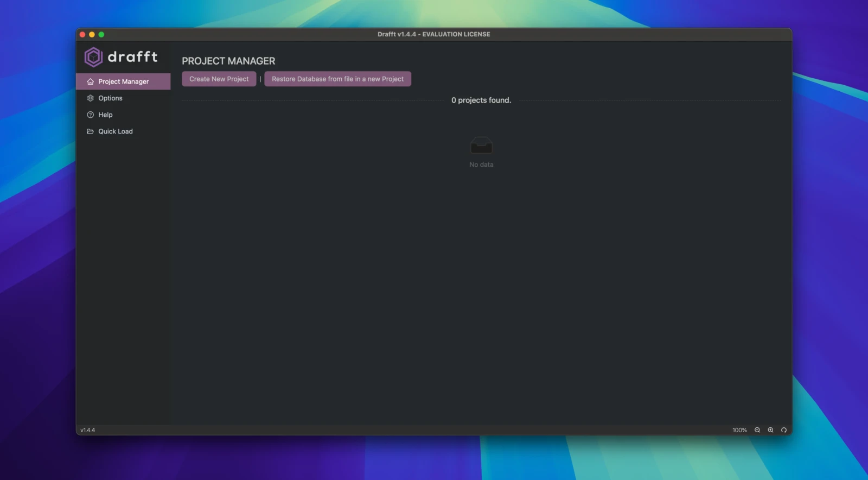Click the 100% zoom level text
Image resolution: width=868 pixels, height=480 pixels.
(x=739, y=430)
